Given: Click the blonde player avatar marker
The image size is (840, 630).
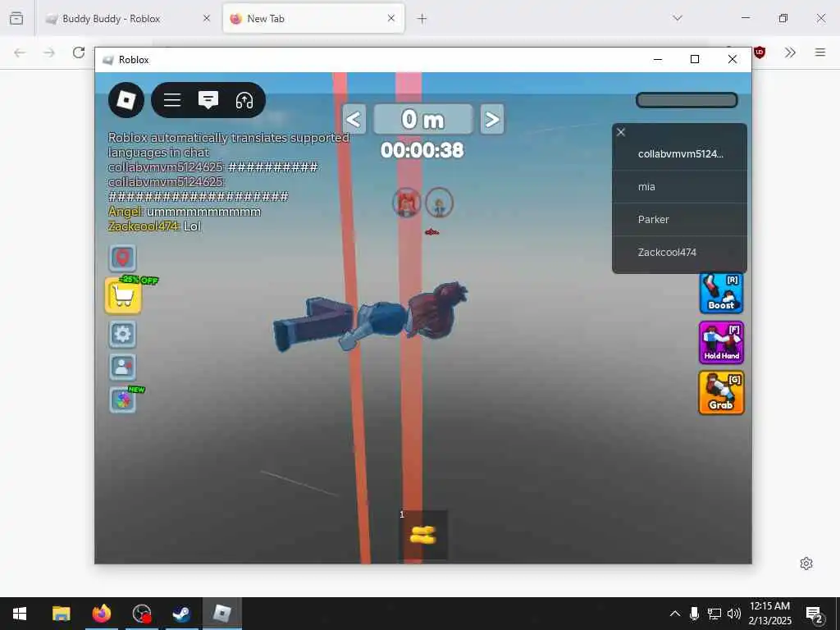Looking at the screenshot, I should (x=440, y=203).
